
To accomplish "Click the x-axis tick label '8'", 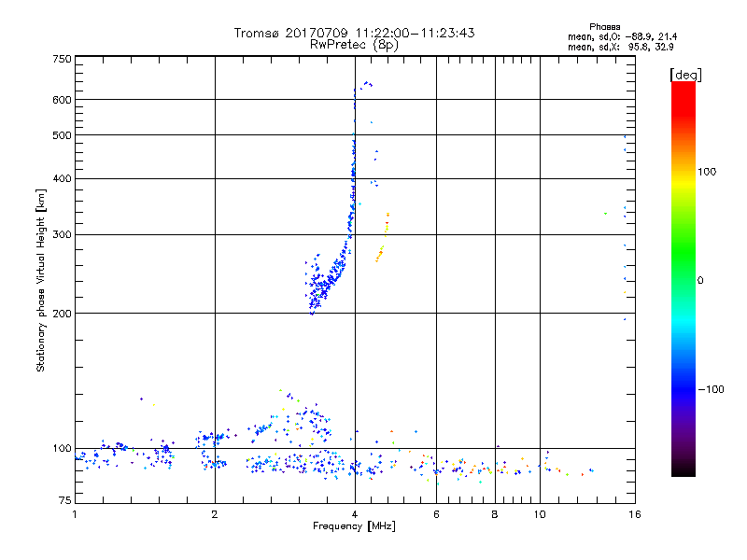I will (x=495, y=514).
